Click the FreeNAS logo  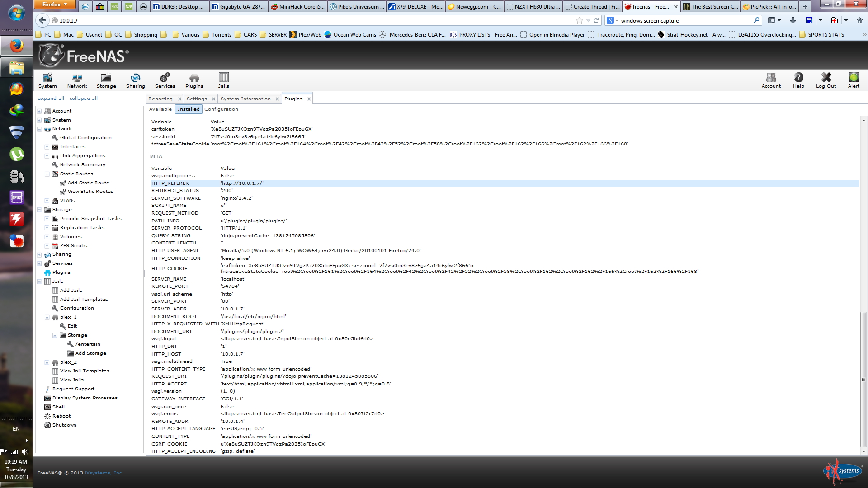84,56
